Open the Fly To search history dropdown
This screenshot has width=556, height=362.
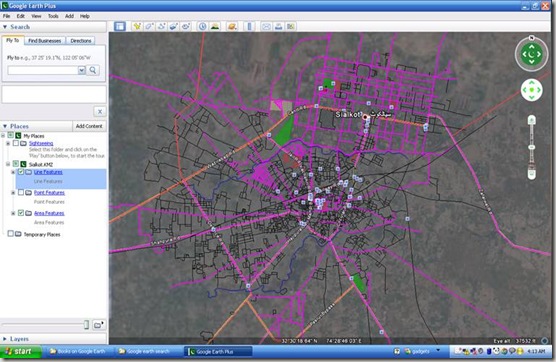[82, 70]
